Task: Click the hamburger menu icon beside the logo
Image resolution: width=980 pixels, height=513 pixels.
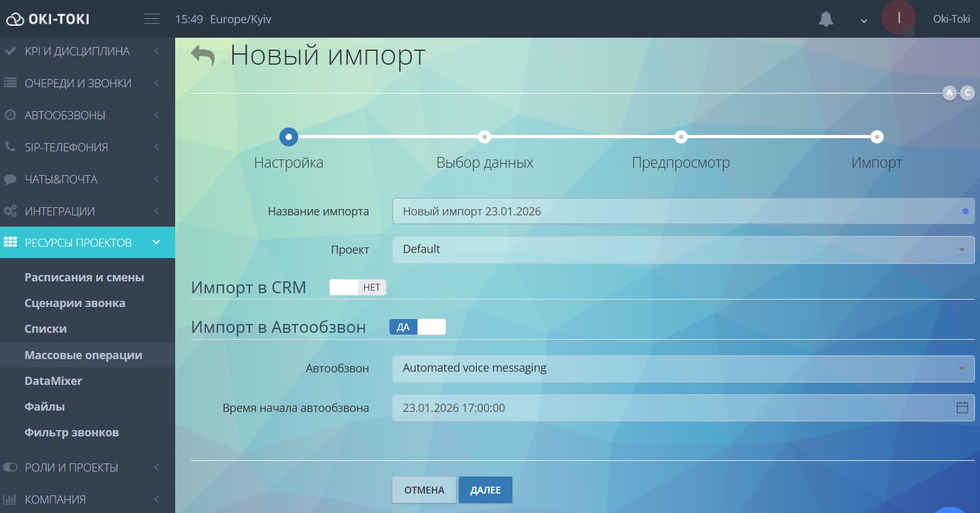Action: [151, 18]
